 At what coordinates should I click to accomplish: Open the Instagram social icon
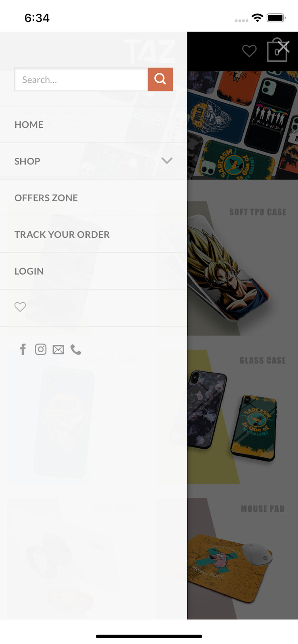41,349
